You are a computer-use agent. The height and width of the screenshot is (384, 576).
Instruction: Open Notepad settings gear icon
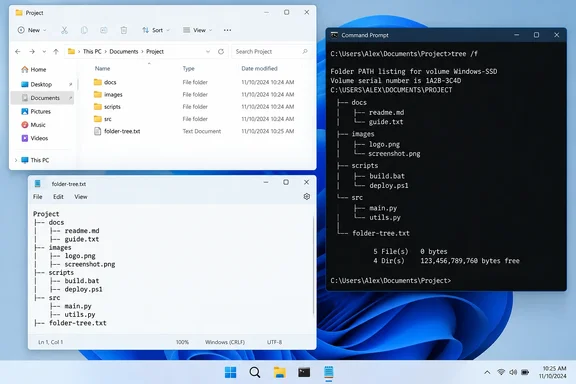click(x=307, y=197)
